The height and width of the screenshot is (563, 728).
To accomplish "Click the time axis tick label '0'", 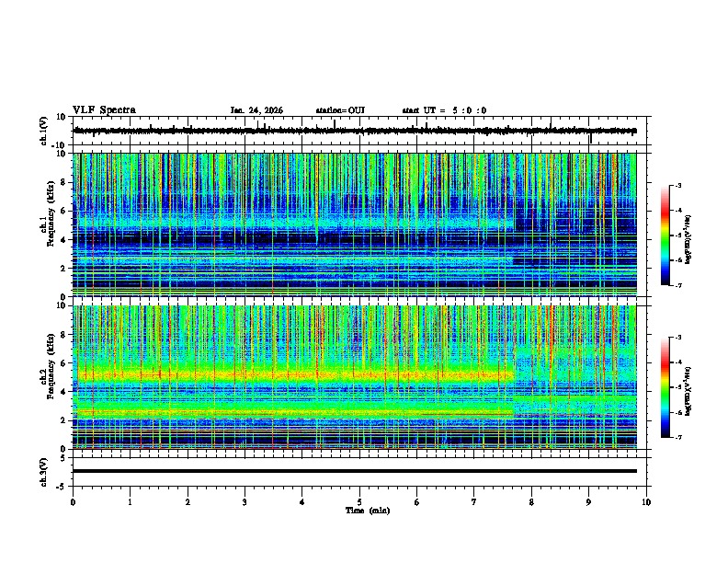I will [x=73, y=502].
